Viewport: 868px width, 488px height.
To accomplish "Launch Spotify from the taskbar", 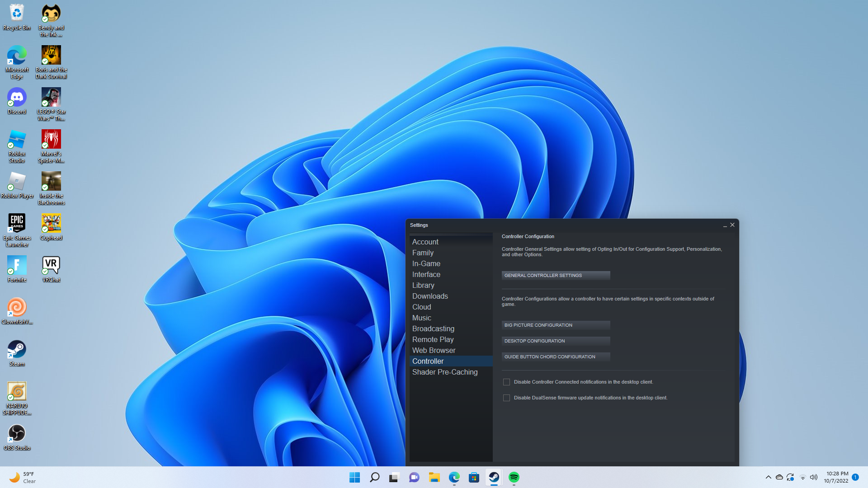I will click(514, 477).
